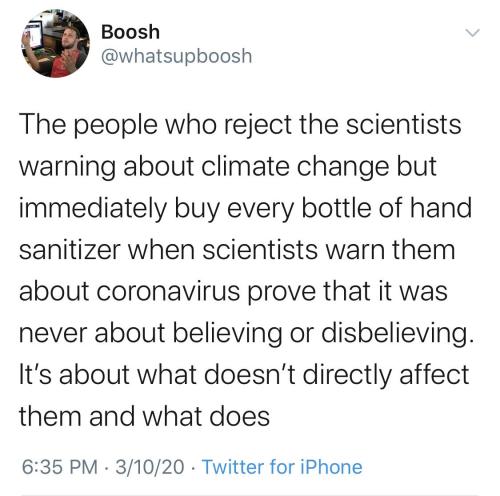The height and width of the screenshot is (496, 500).
Task: Open Boosh's profile picture
Action: [55, 44]
